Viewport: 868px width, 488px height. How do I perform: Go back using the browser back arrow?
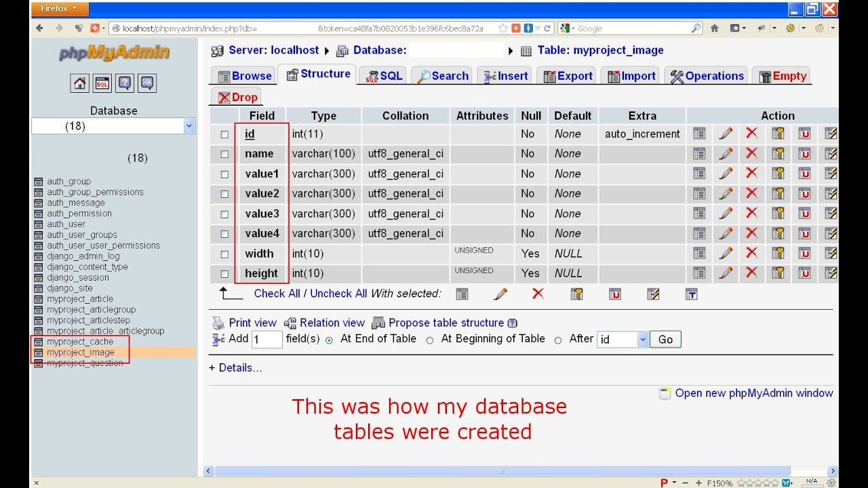coord(39,28)
